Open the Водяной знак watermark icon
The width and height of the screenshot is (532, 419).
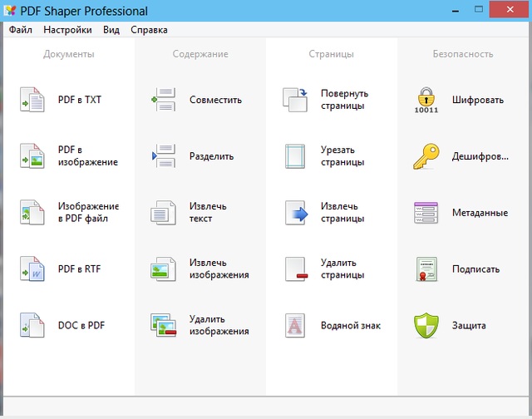295,325
